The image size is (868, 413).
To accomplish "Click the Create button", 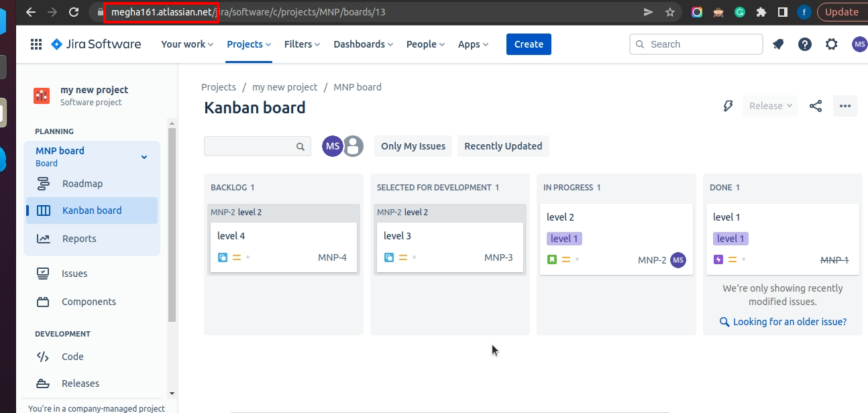I will pyautogui.click(x=529, y=44).
